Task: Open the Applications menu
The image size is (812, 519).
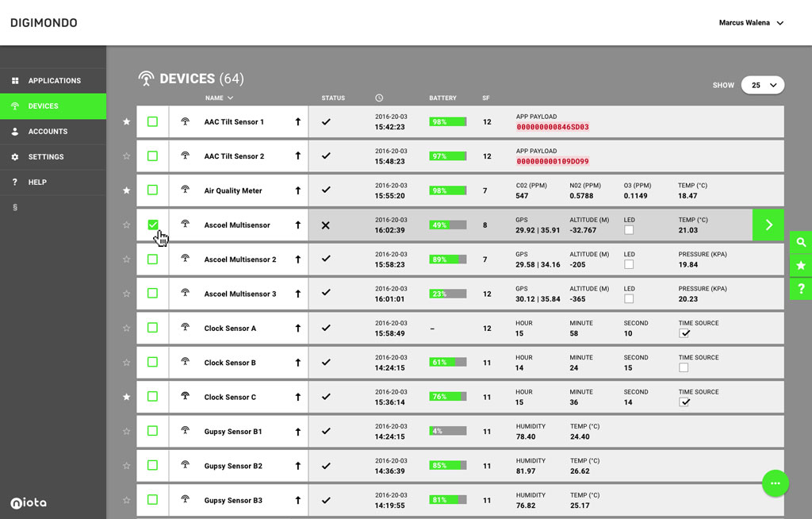Action: click(53, 81)
